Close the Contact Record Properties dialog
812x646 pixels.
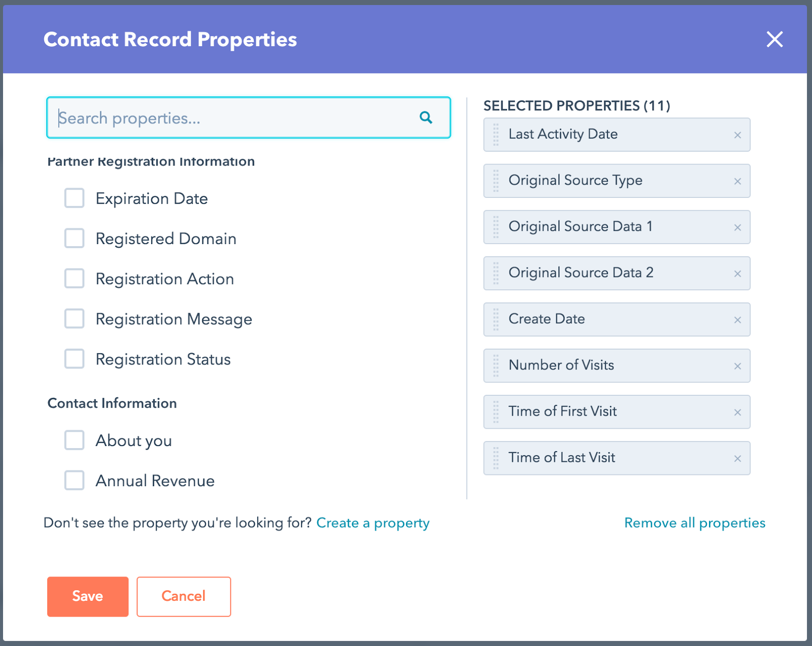(x=774, y=39)
